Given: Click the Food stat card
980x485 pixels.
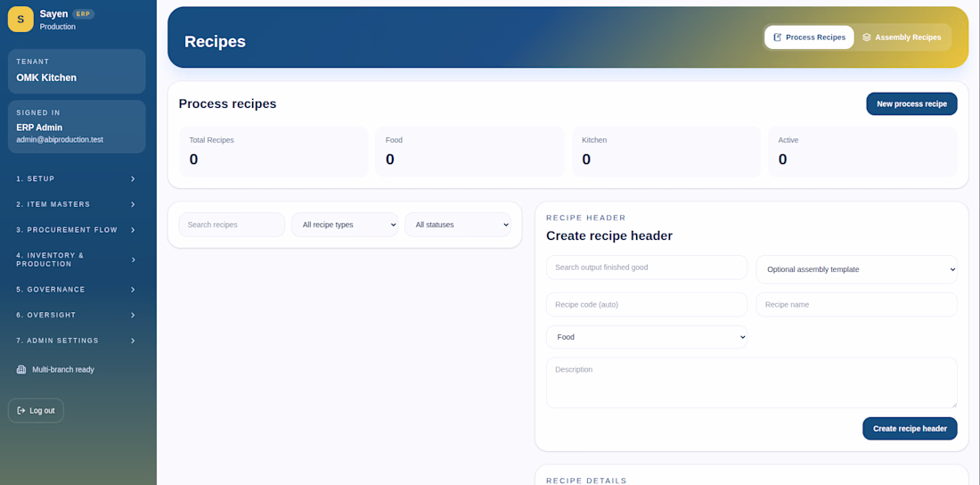Looking at the screenshot, I should [470, 152].
